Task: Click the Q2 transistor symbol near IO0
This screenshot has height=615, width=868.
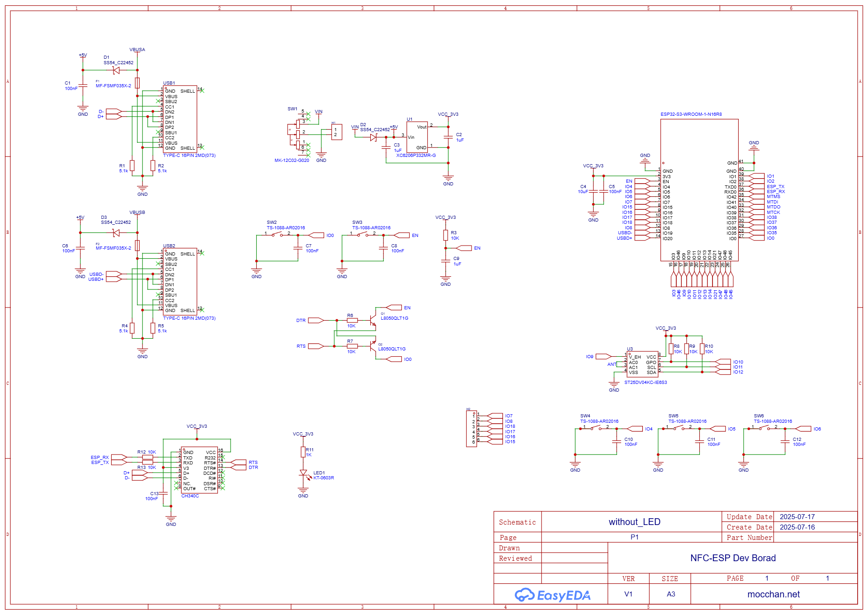Action: [x=373, y=346]
